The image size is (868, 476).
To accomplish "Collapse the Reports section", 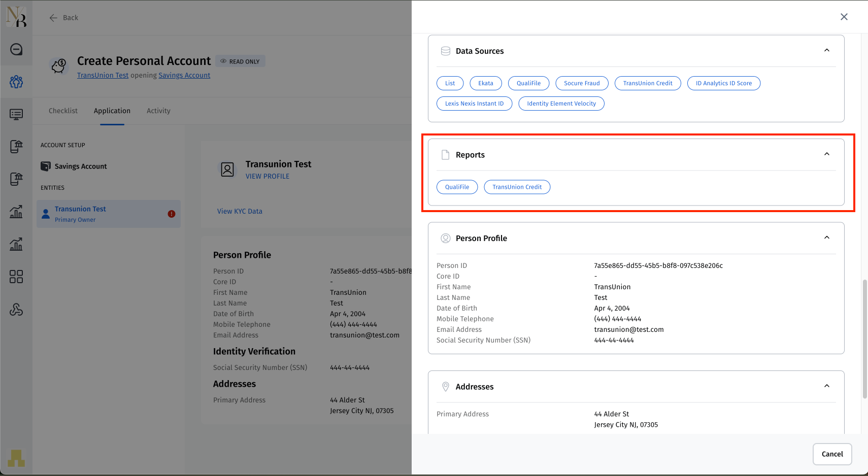I will tap(826, 154).
